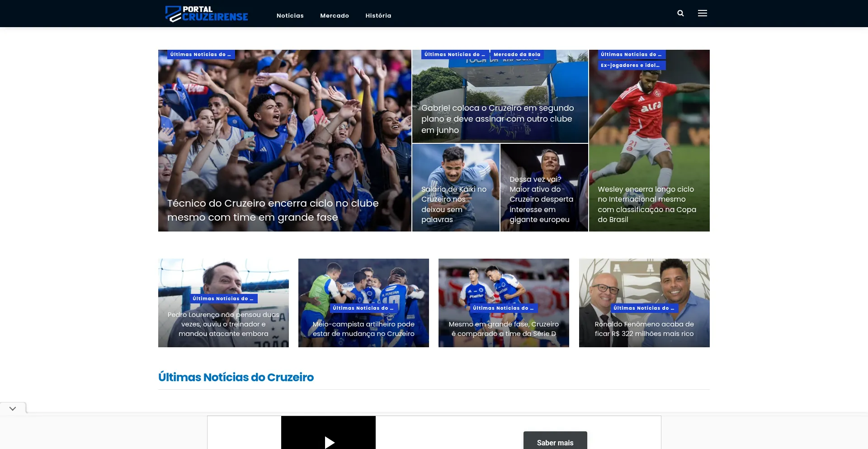Open the Notícias menu item
The height and width of the screenshot is (449, 868).
(290, 16)
